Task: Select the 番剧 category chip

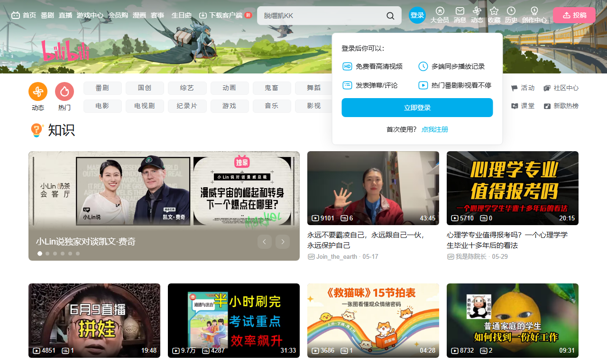Action: pyautogui.click(x=102, y=88)
